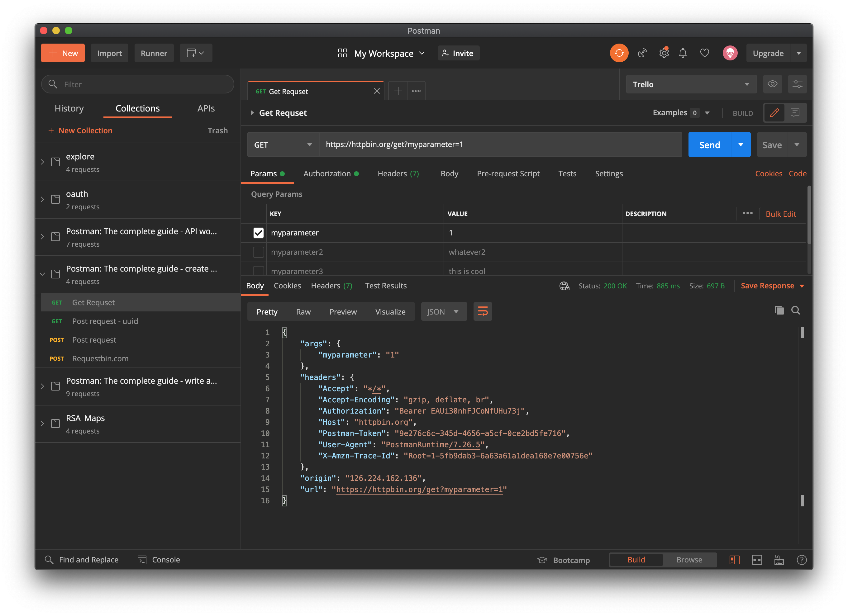848x616 pixels.
Task: Open the new window icon dropdown
Action: (x=196, y=53)
